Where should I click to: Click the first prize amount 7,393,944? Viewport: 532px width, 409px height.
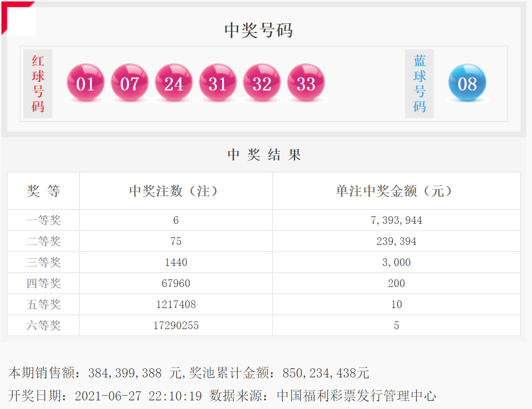coord(396,221)
